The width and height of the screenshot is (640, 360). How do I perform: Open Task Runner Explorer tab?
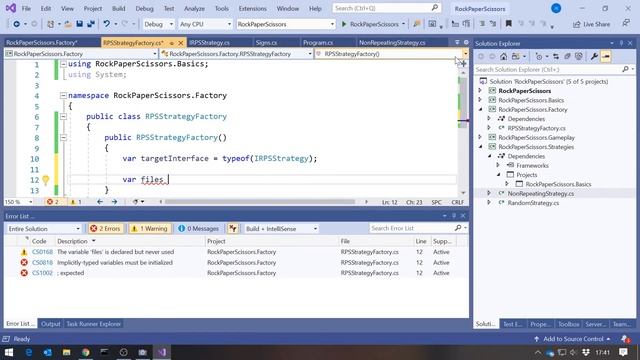click(x=93, y=324)
